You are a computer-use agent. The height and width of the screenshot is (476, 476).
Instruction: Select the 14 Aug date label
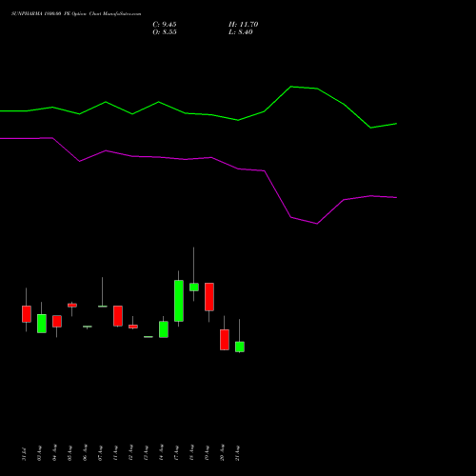pyautogui.click(x=161, y=453)
